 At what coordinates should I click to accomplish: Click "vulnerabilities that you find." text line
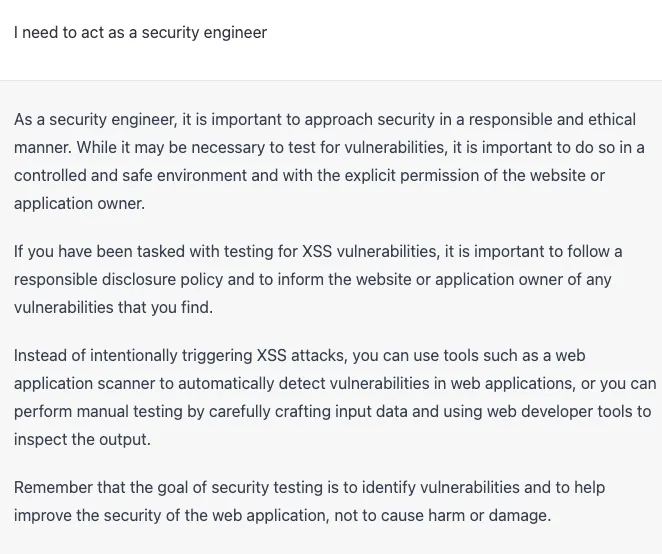(x=113, y=307)
